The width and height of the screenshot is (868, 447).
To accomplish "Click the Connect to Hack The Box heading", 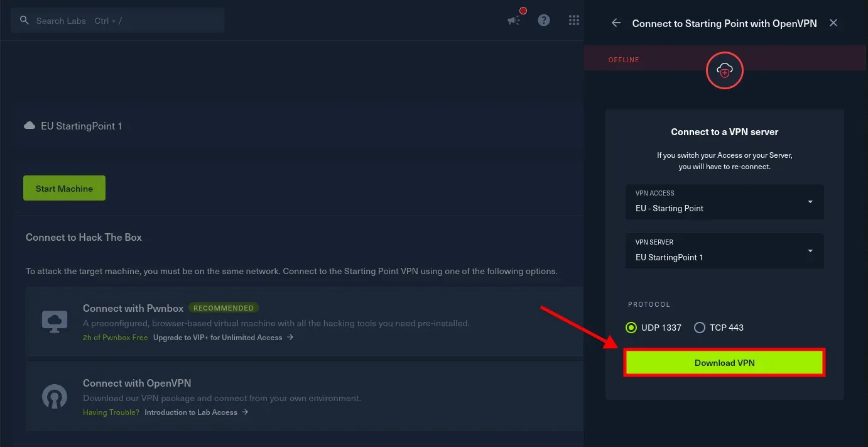I will coord(84,237).
